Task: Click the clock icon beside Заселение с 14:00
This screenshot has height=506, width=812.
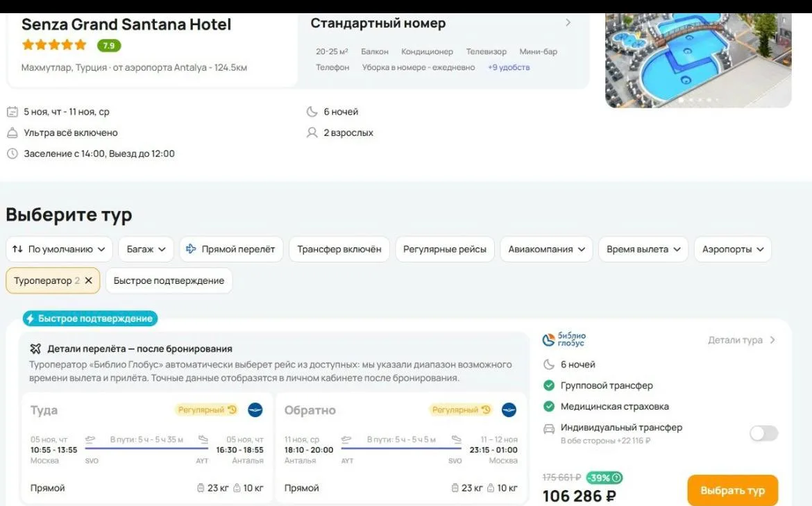Action: tap(12, 154)
